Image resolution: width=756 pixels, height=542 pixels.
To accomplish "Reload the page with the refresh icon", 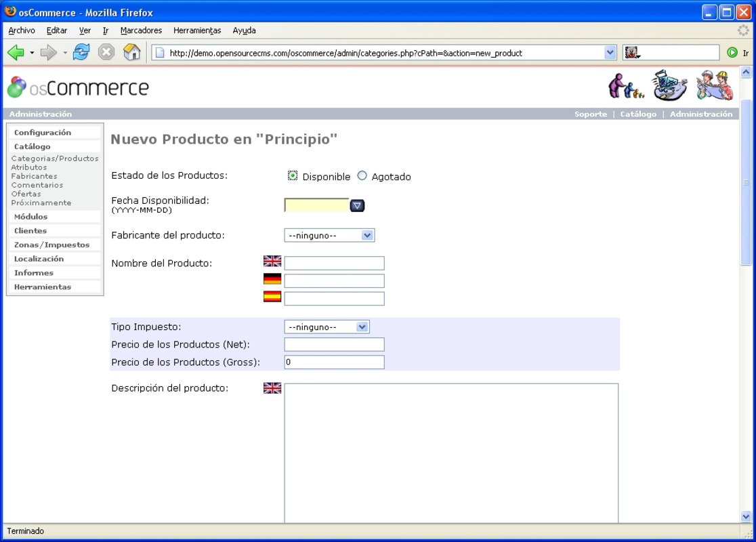I will 81,51.
